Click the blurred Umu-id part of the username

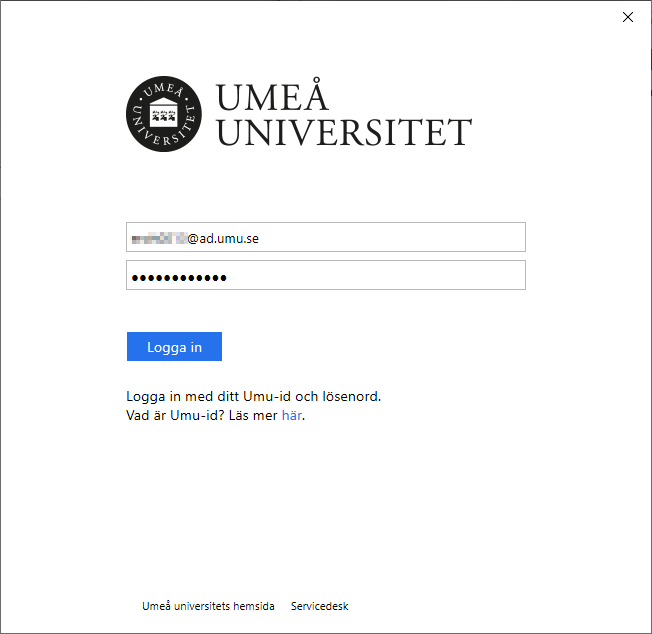pos(158,239)
